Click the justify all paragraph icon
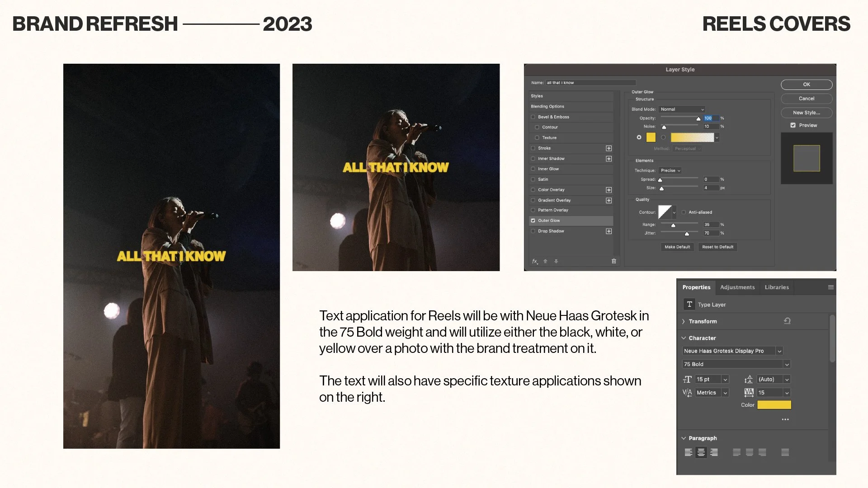 (x=785, y=452)
